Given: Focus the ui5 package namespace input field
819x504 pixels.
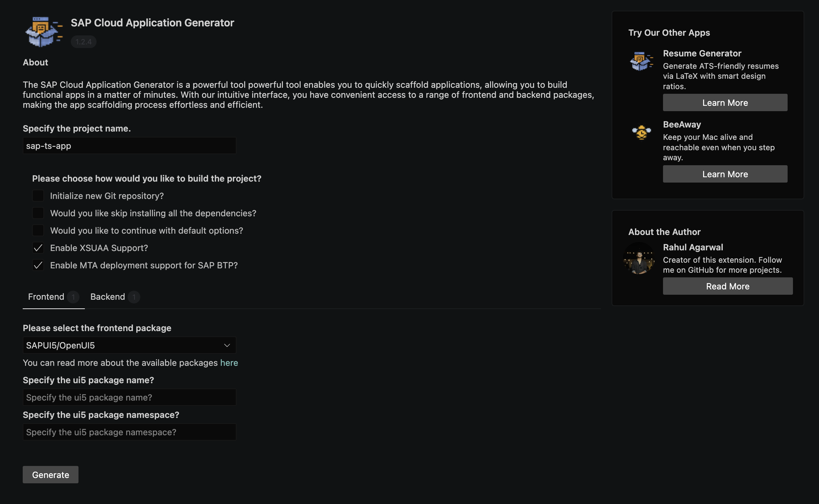Looking at the screenshot, I should click(x=129, y=432).
